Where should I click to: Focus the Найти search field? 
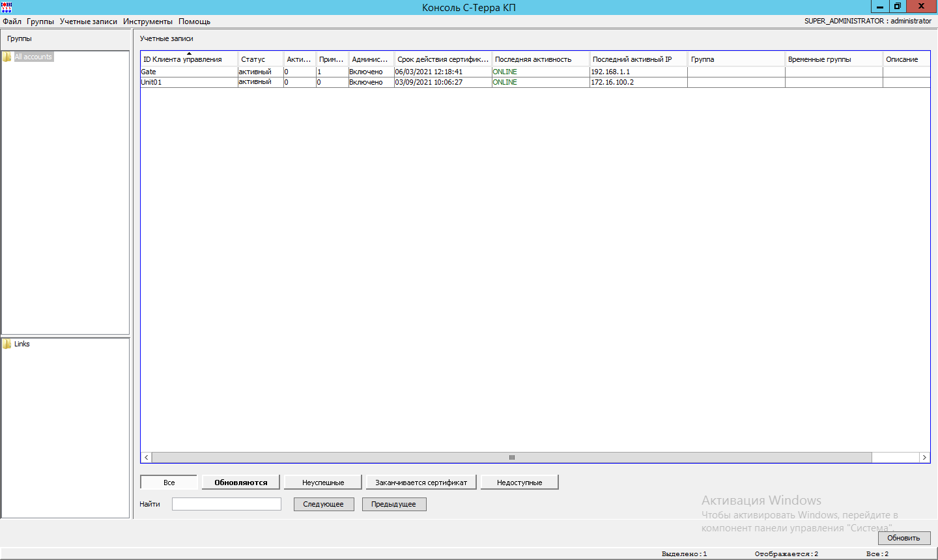pos(227,504)
